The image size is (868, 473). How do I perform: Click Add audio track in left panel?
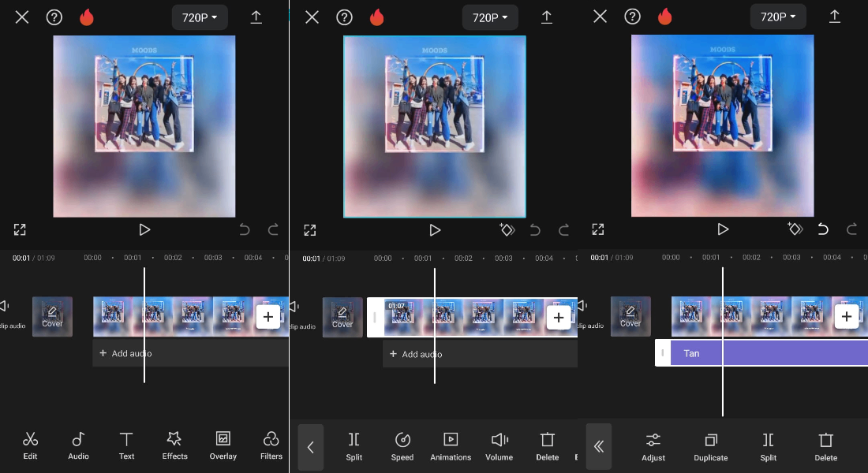pos(190,353)
